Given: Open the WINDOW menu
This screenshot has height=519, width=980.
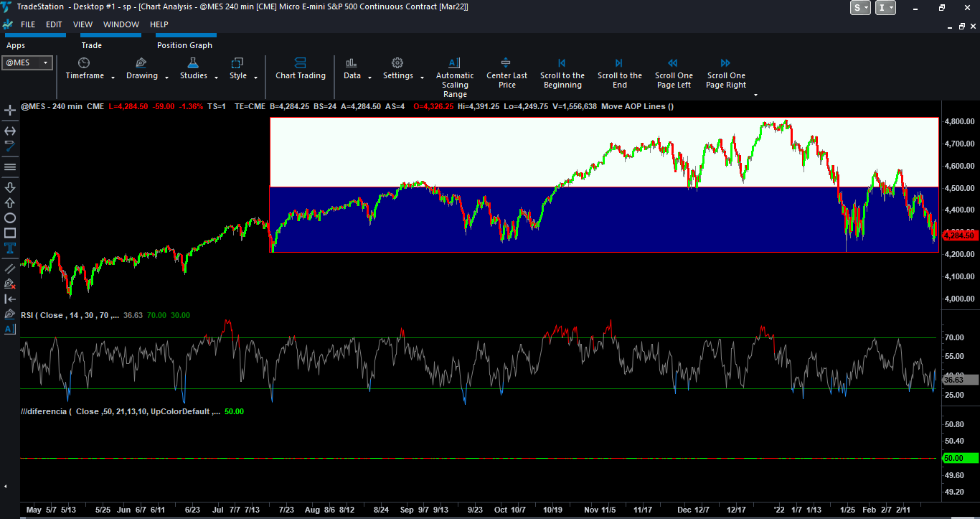Looking at the screenshot, I should (121, 24).
